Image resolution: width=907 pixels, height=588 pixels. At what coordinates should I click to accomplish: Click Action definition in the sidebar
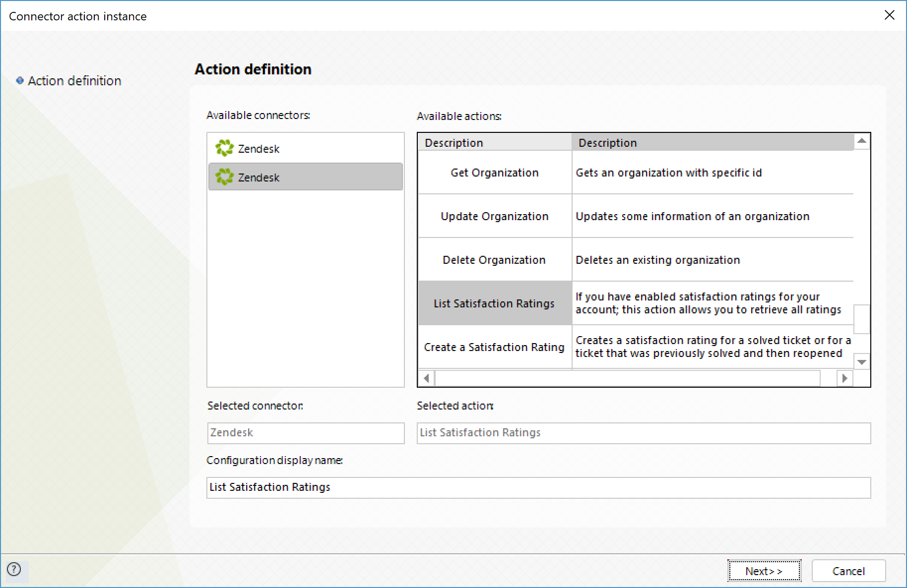(74, 81)
